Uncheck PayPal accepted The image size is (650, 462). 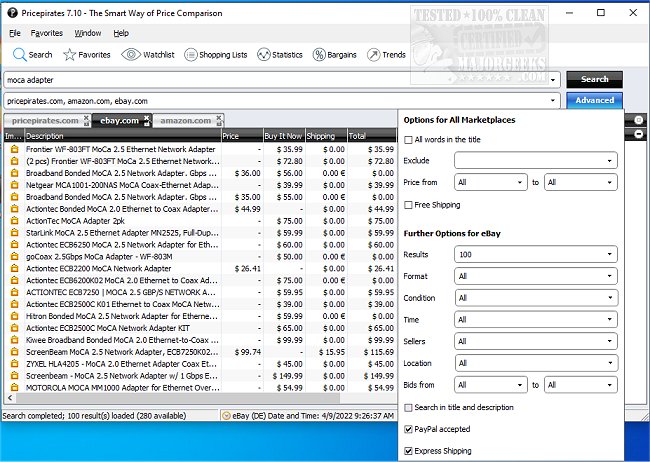pos(408,429)
